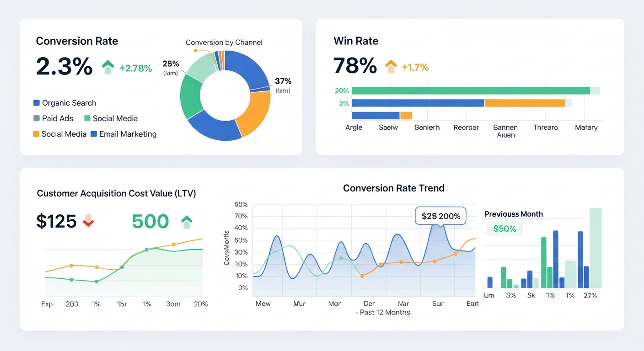This screenshot has height=351, width=644.
Task: Click the Win Rate 78% value
Action: coord(355,66)
